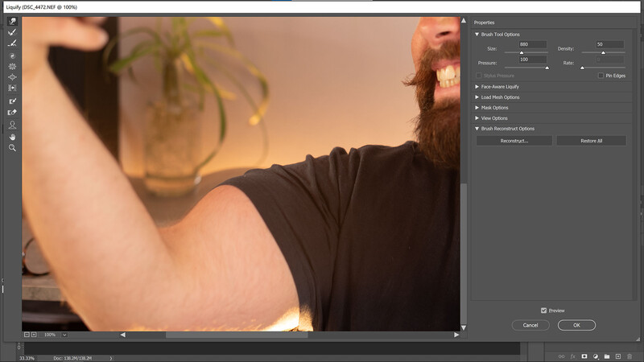This screenshot has height=362, width=644.
Task: Select the Reconstruct tool
Action: (12, 32)
